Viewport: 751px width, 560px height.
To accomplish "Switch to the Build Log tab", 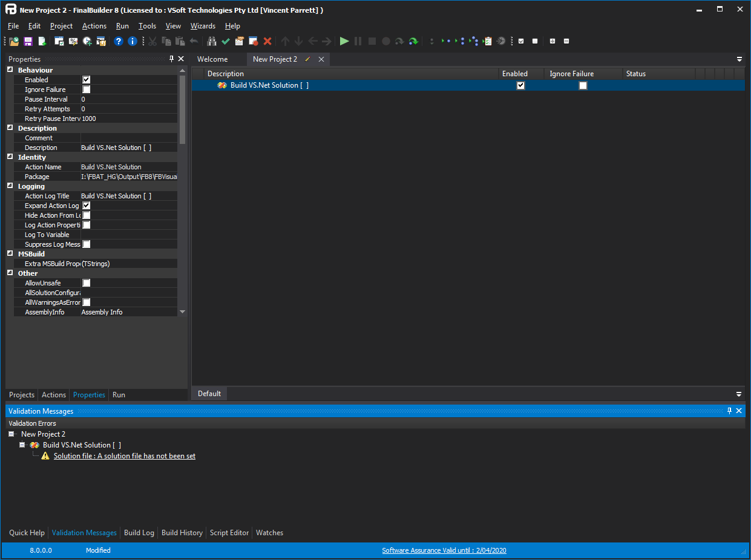I will click(139, 533).
